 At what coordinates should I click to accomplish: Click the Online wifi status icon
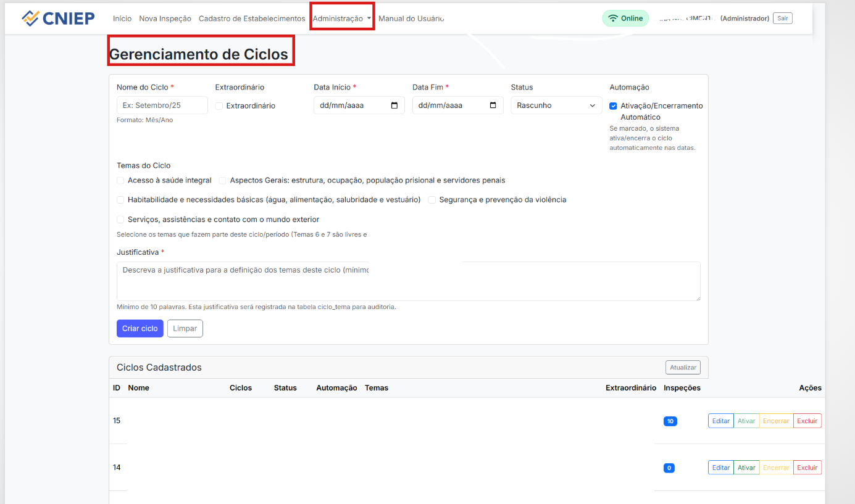click(612, 19)
